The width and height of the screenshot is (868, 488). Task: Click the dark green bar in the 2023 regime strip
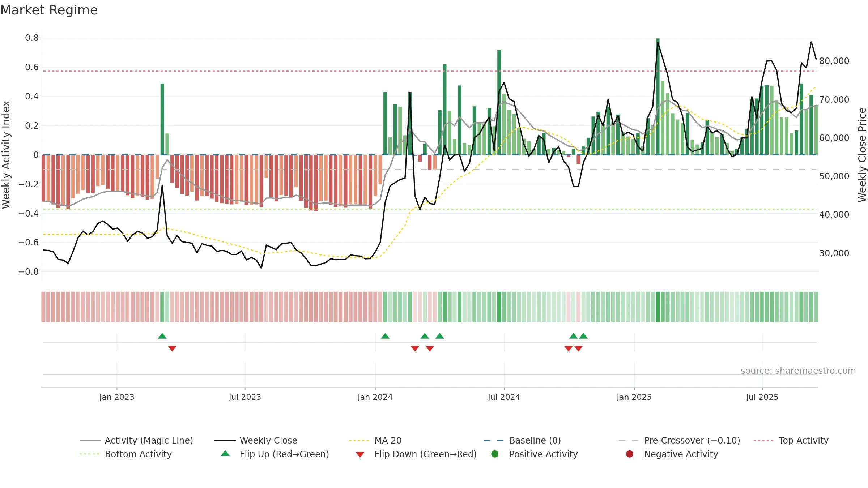coord(162,307)
